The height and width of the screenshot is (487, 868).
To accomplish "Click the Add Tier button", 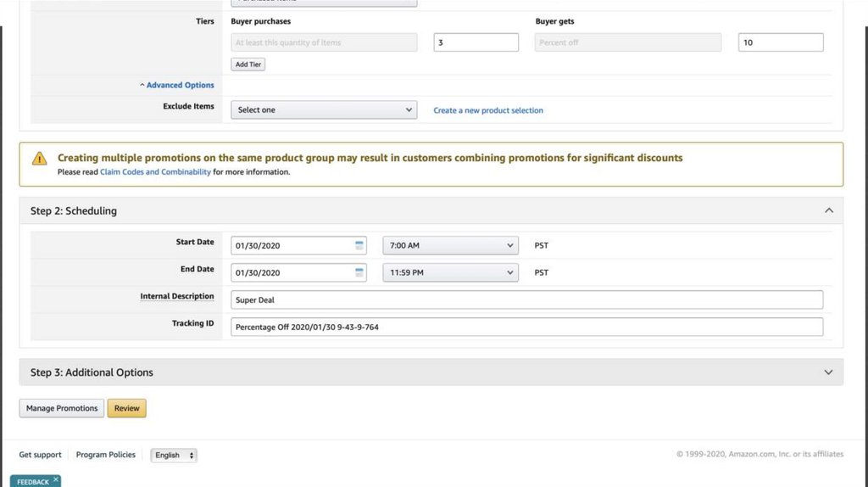I will pos(248,64).
